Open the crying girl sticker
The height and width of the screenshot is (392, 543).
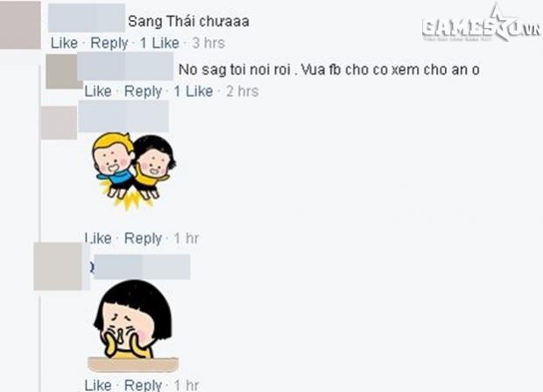133,325
